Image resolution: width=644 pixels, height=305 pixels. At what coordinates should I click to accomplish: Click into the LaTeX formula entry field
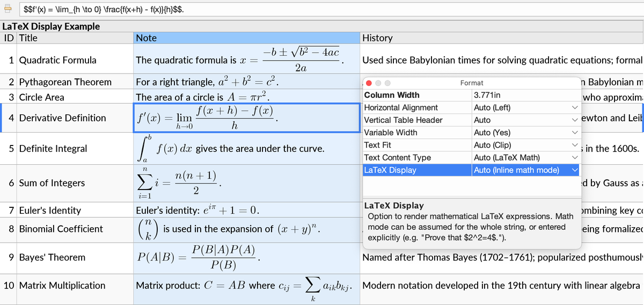click(x=332, y=10)
